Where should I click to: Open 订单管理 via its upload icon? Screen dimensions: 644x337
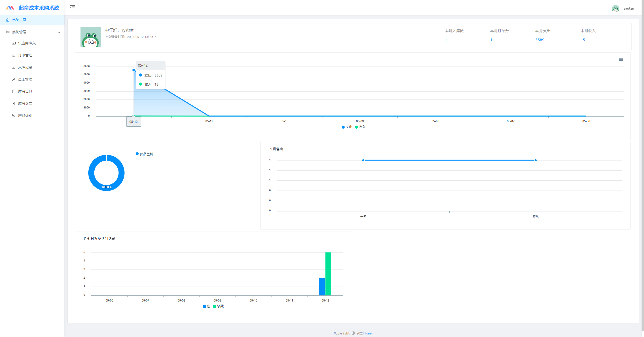click(x=14, y=55)
